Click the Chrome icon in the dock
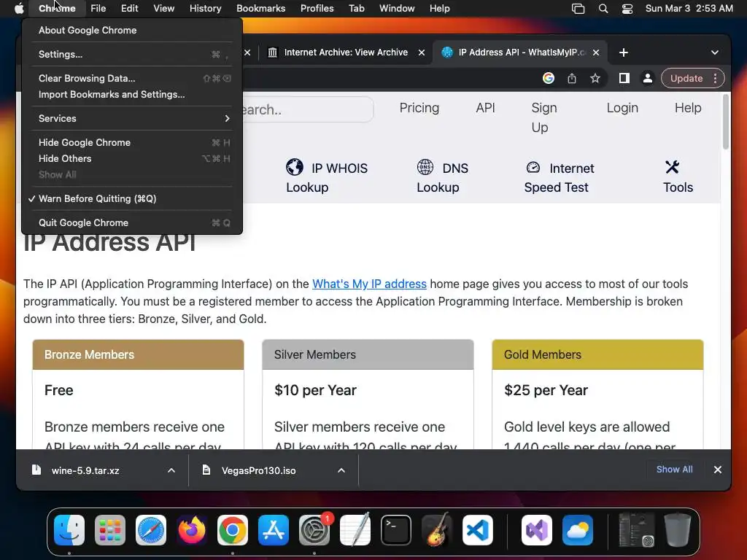Image resolution: width=747 pixels, height=560 pixels. (x=233, y=530)
